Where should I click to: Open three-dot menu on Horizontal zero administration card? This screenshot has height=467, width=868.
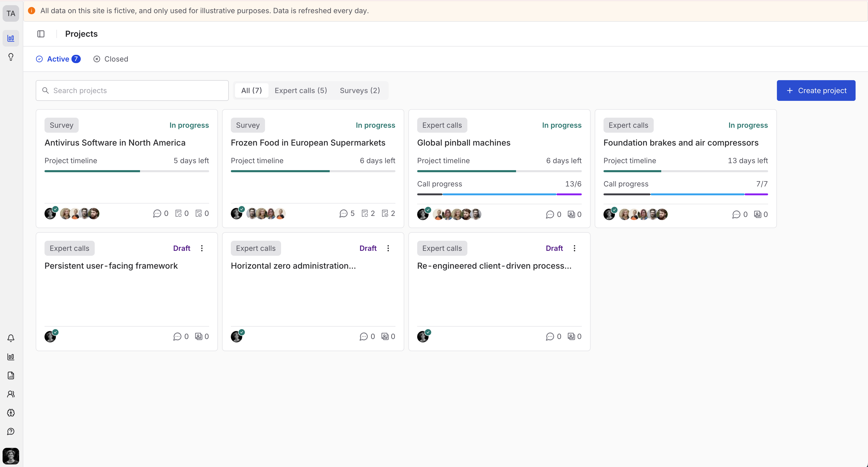click(388, 248)
